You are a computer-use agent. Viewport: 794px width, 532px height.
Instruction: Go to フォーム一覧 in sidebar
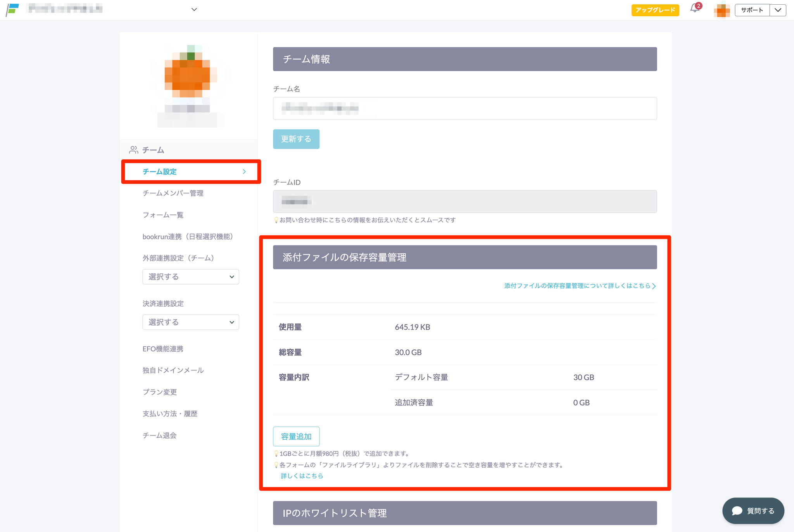click(163, 215)
